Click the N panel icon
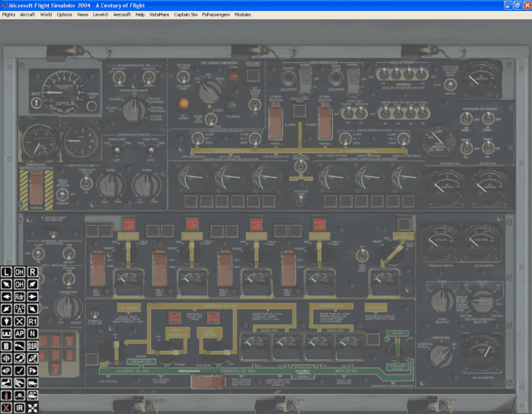532x414 pixels. (x=32, y=333)
